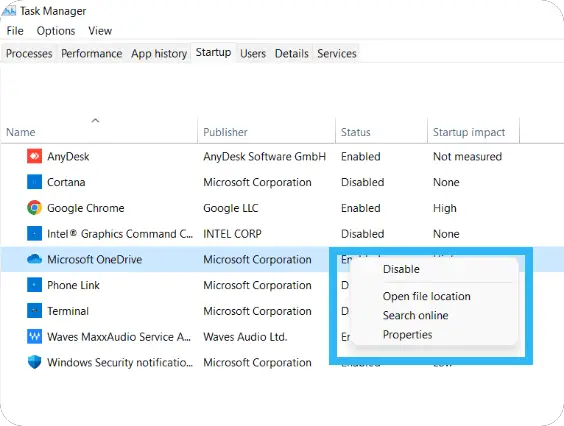
Task: Click the AnyDesk app icon
Action: 35,156
